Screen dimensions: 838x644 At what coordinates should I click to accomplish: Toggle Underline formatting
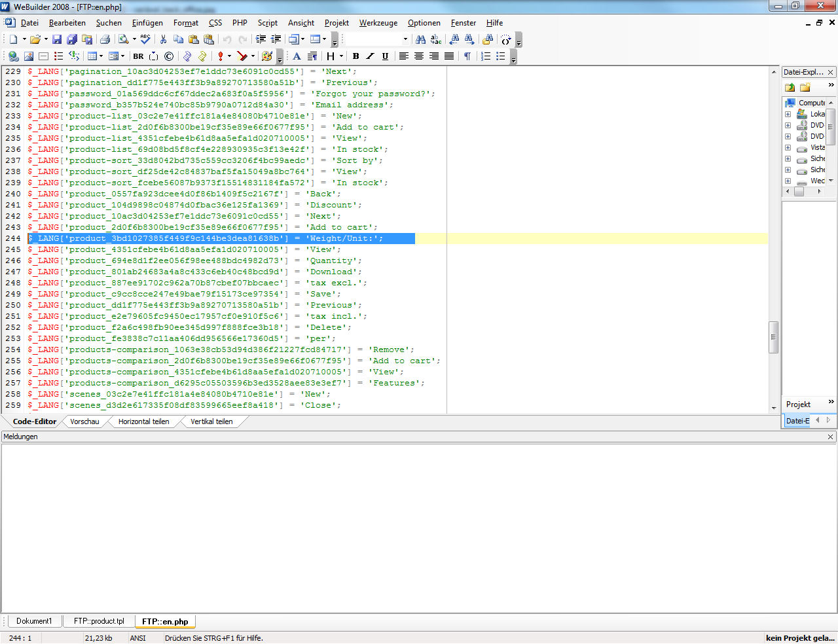coord(385,56)
